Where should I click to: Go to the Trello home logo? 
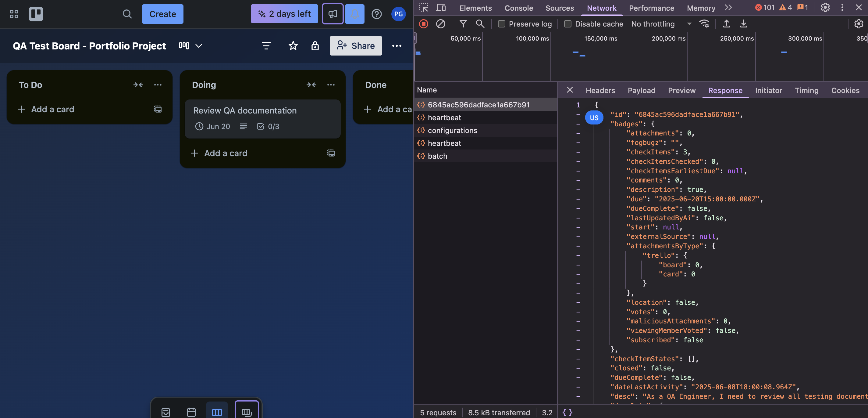pyautogui.click(x=36, y=14)
